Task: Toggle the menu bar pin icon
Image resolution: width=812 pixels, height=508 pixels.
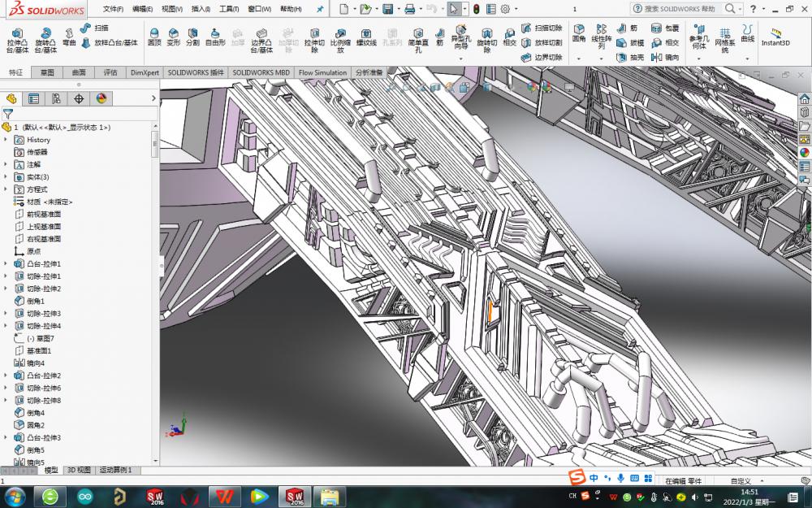Action: (320, 9)
